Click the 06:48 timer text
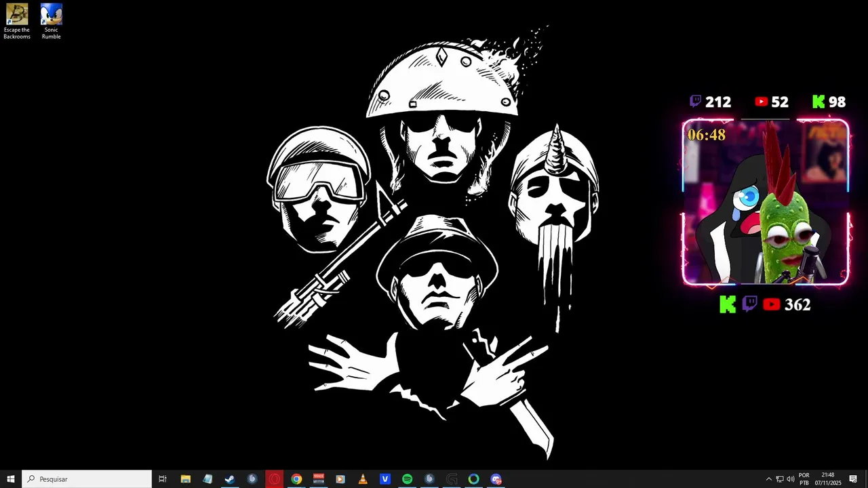Image resolution: width=868 pixels, height=488 pixels. [707, 135]
